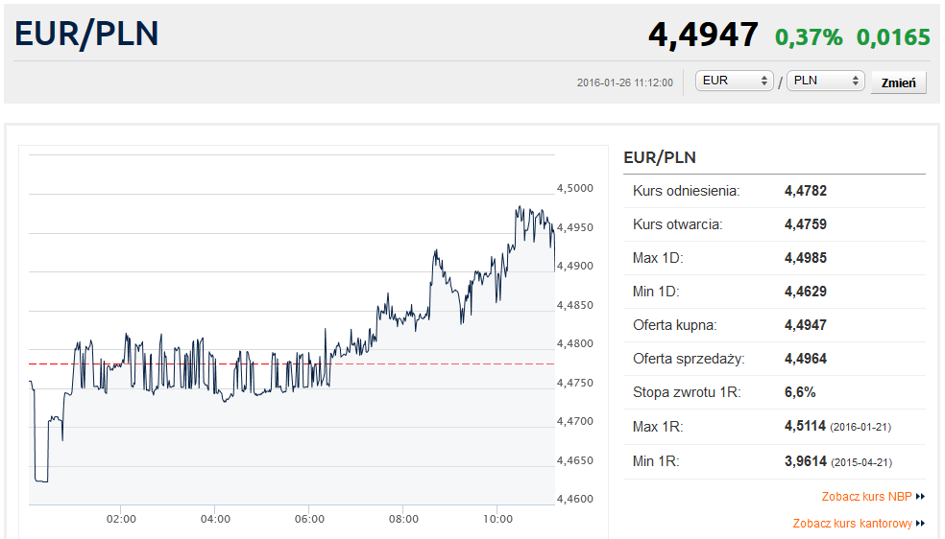
Task: Click the EUR dropdown stepper arrows
Action: [764, 81]
